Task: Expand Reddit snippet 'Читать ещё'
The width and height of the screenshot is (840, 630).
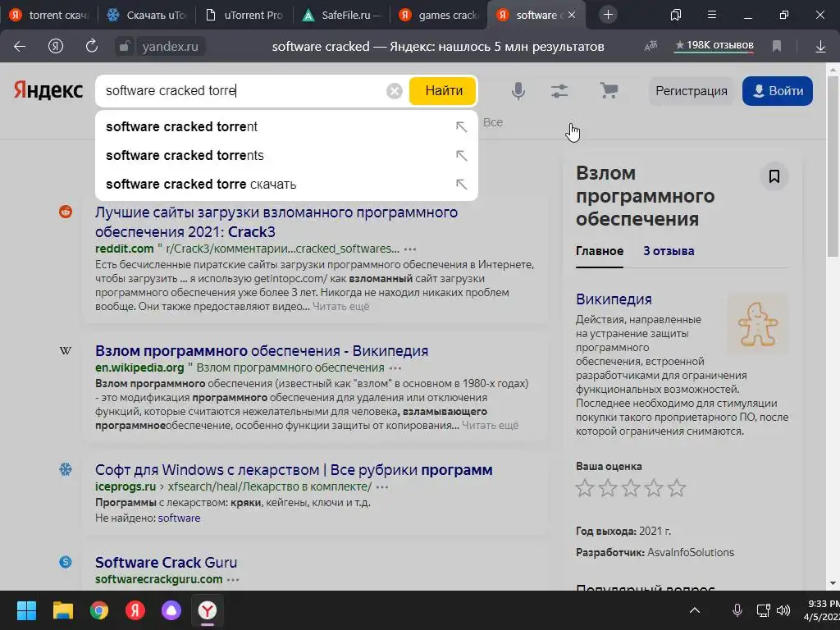Action: [340, 307]
